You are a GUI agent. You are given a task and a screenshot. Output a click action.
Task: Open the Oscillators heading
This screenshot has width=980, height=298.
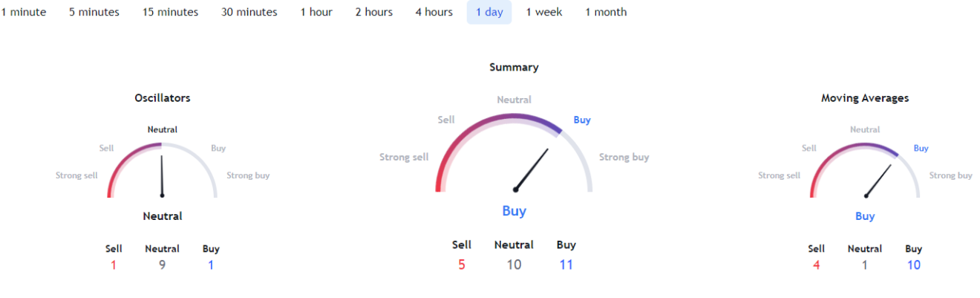point(162,98)
